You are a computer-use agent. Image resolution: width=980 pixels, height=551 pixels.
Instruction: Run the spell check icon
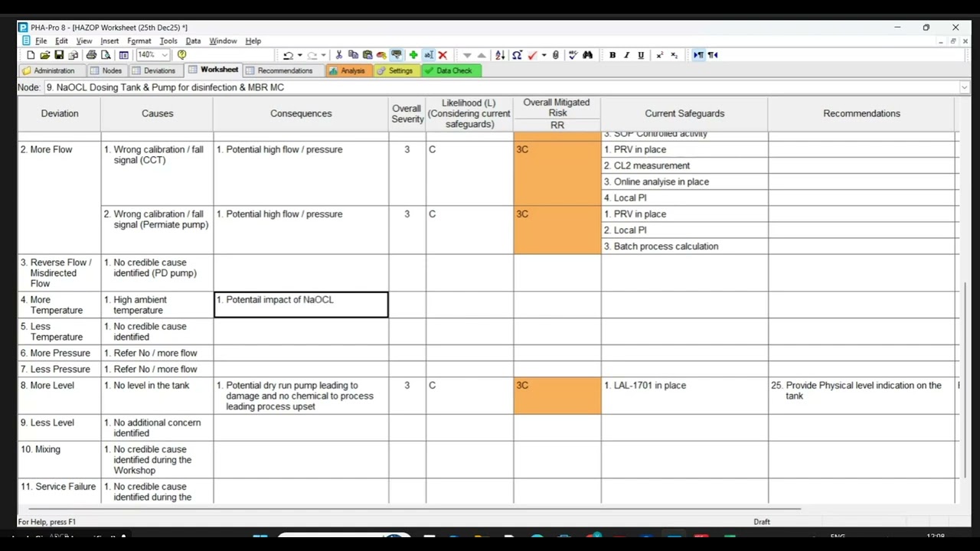[x=573, y=55]
